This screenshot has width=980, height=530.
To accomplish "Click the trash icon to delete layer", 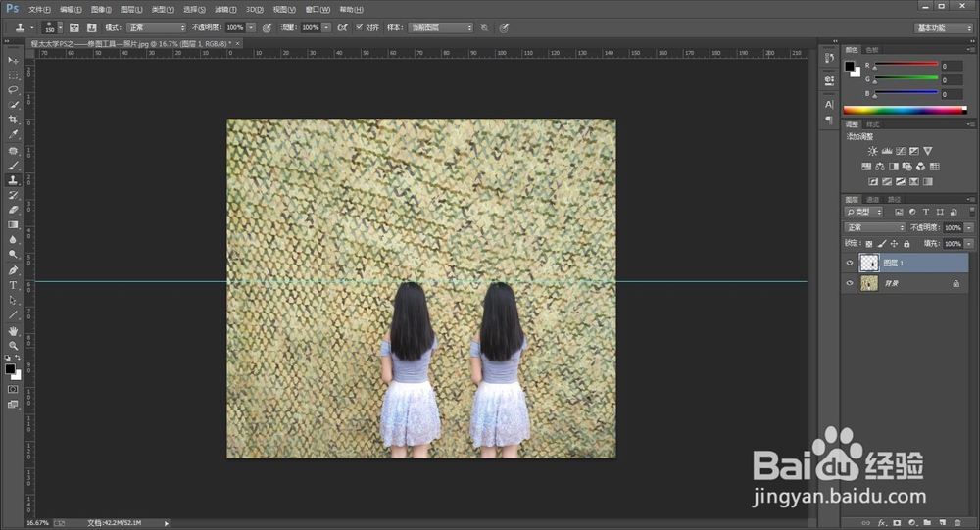I will 956,523.
